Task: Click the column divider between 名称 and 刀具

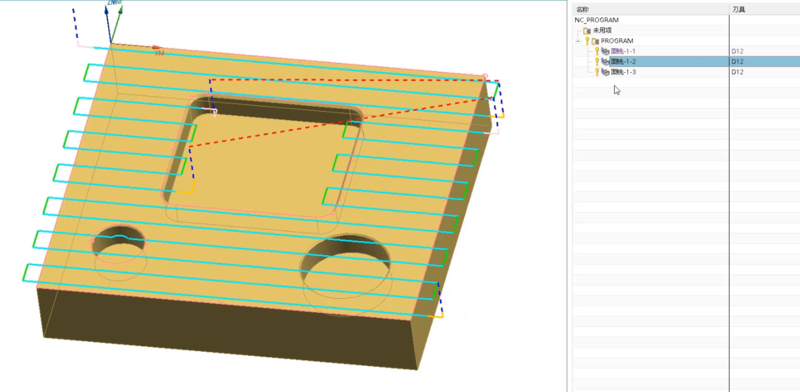Action: point(730,9)
